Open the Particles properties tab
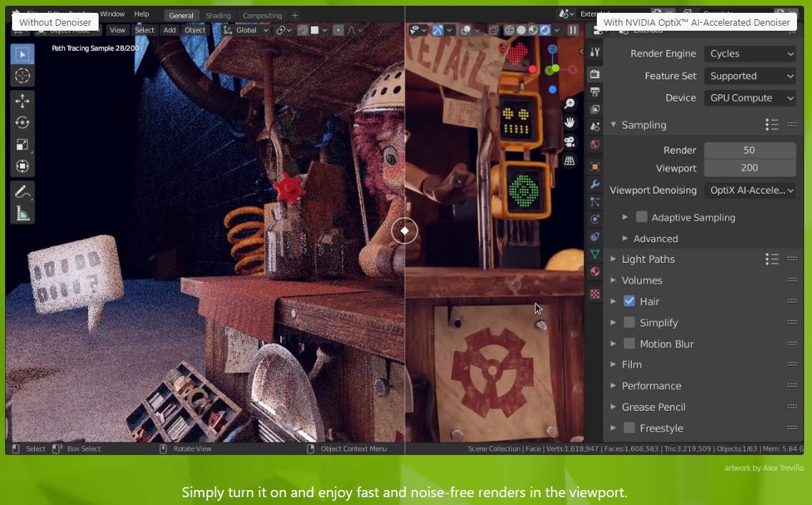 [x=595, y=202]
